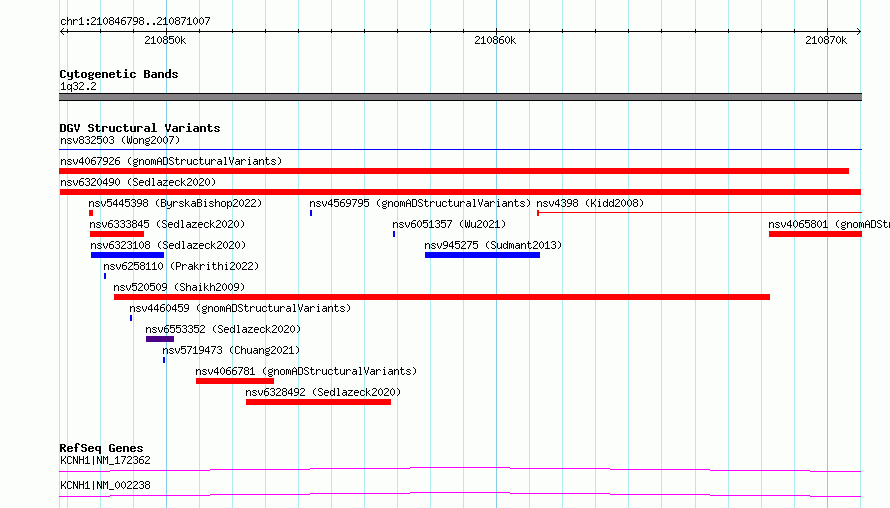The width and height of the screenshot is (890, 508).
Task: Click the small blue nsv5719473 marker
Action: coord(164,360)
